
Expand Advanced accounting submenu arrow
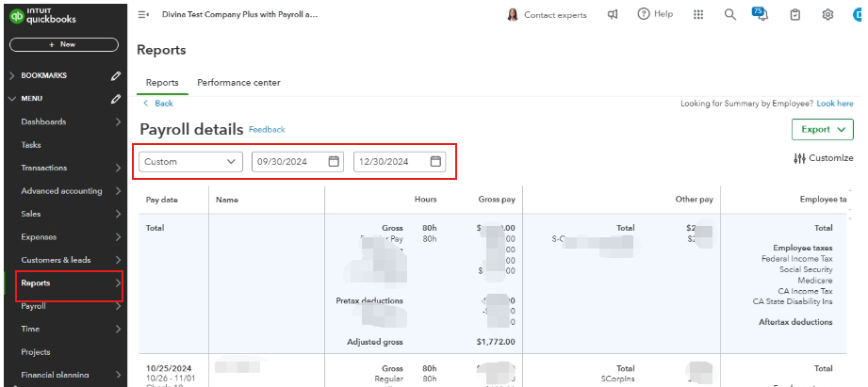coord(118,191)
